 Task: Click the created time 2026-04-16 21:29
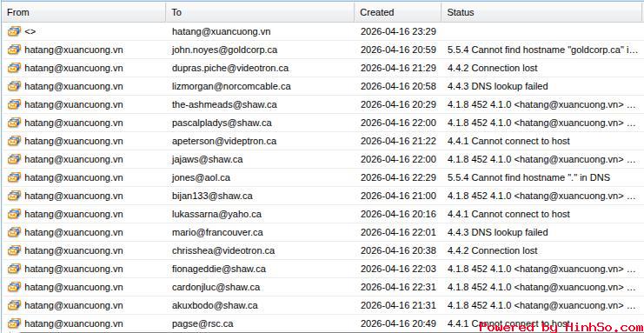coord(398,68)
